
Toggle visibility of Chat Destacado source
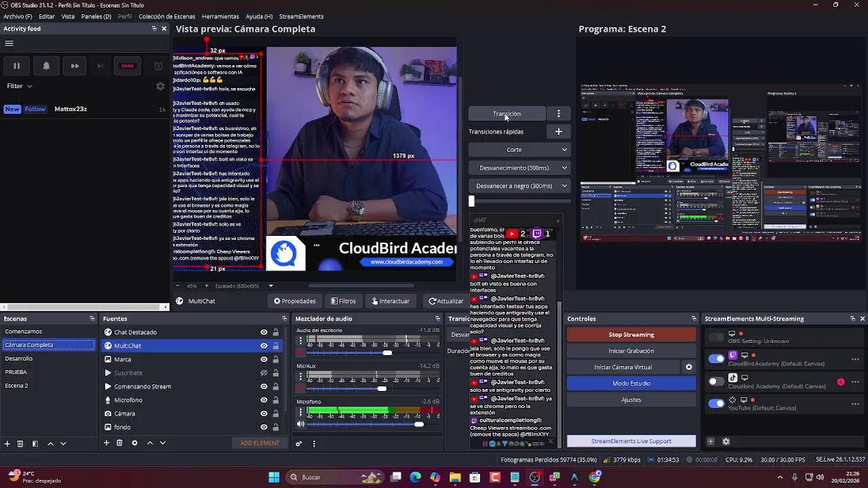[264, 332]
